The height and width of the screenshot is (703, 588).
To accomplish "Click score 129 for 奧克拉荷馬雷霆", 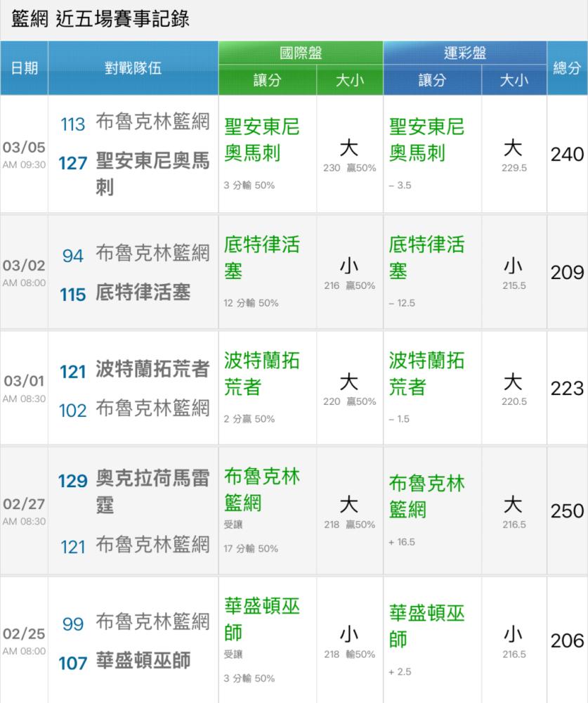I will (x=72, y=481).
